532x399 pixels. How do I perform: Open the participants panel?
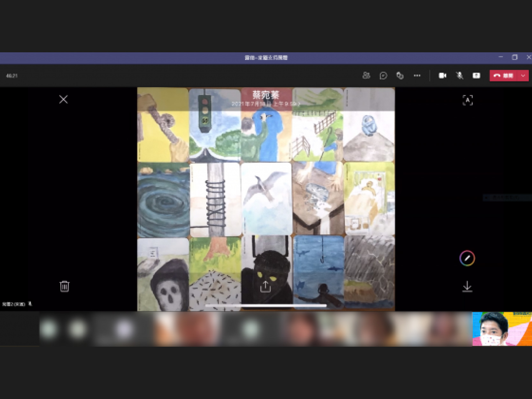366,76
